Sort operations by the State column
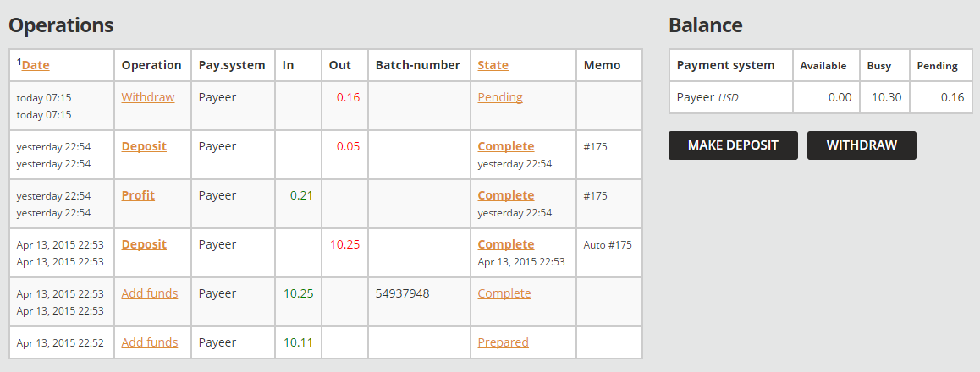This screenshot has width=980, height=372. 493,65
